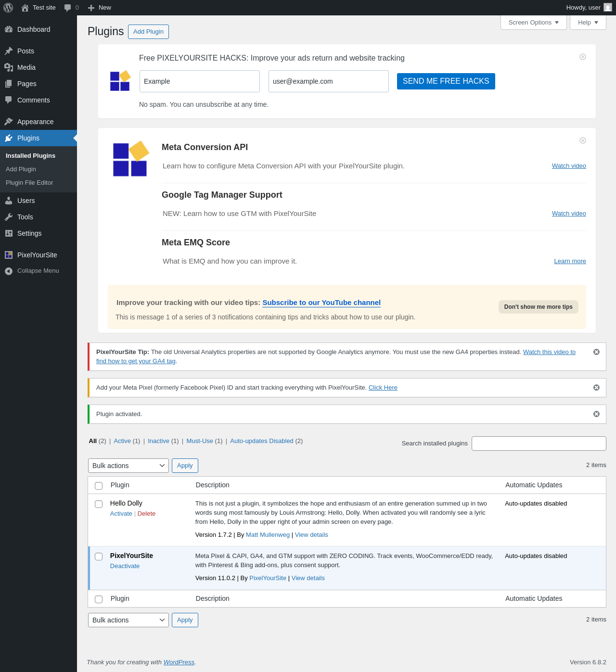Click the Search installed plugins field
The image size is (616, 672).
(539, 444)
